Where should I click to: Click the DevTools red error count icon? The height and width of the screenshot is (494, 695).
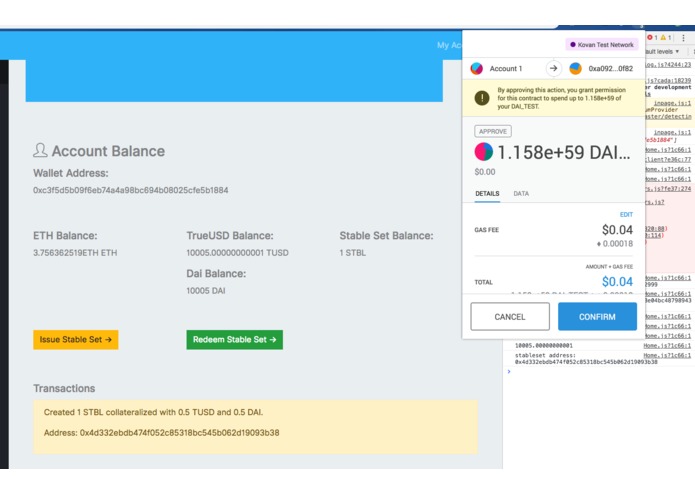point(650,38)
